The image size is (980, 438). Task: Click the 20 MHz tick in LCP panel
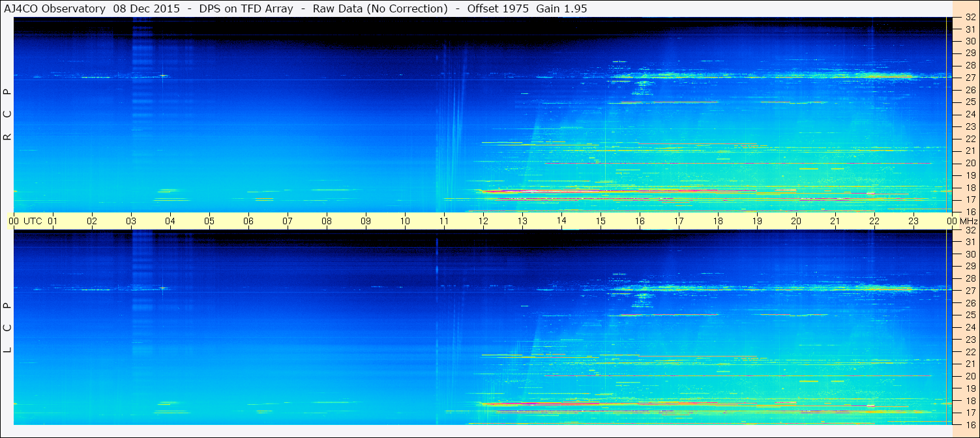pos(970,376)
